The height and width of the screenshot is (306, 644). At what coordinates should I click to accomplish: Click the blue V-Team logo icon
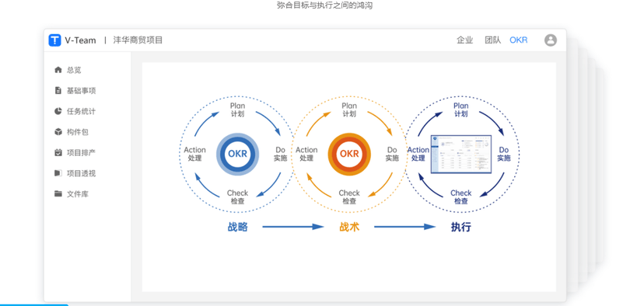(54, 40)
